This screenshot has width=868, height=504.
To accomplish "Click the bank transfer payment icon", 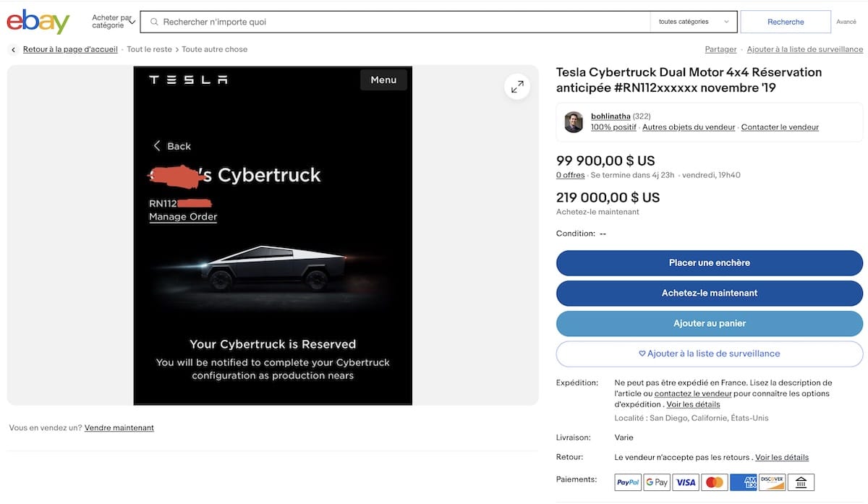I will (801, 482).
